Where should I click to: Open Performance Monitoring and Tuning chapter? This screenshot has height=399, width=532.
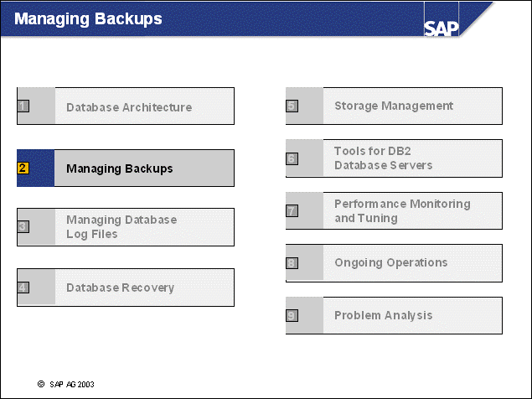402,210
